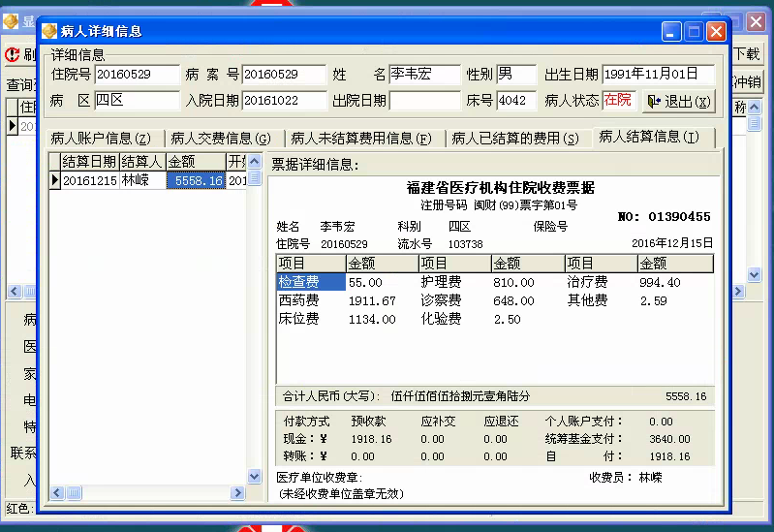Screen dimensions: 774x532
Task: Click the 下载 button in background window
Action: coord(746,54)
